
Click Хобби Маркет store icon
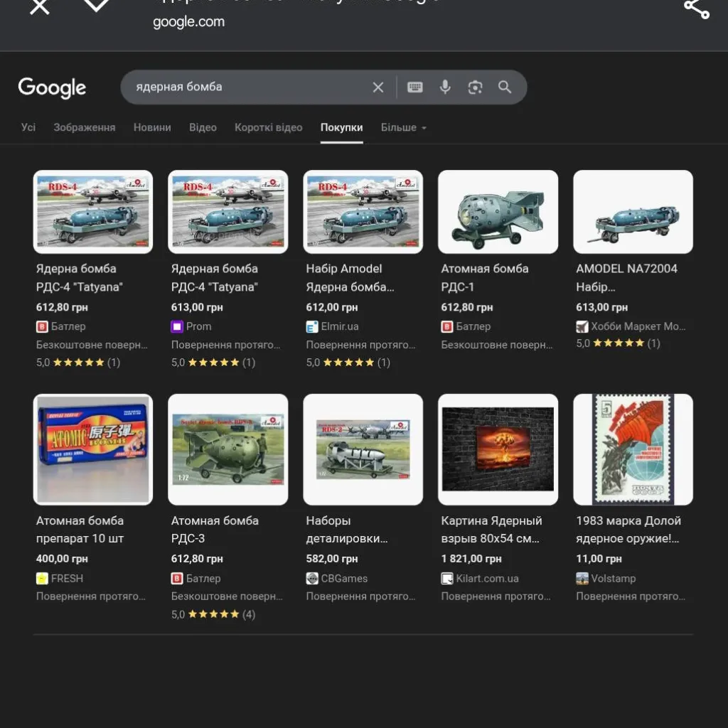coord(582,327)
